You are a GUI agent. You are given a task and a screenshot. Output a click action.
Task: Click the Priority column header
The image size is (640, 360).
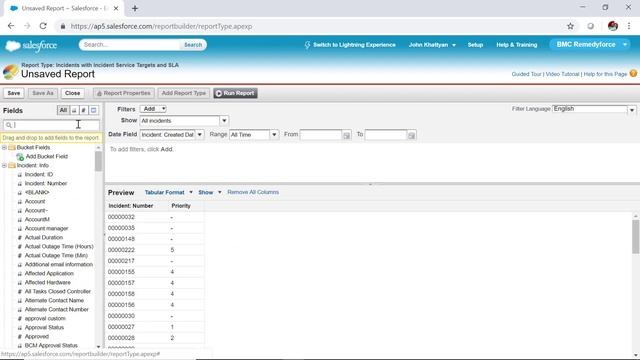[181, 206]
